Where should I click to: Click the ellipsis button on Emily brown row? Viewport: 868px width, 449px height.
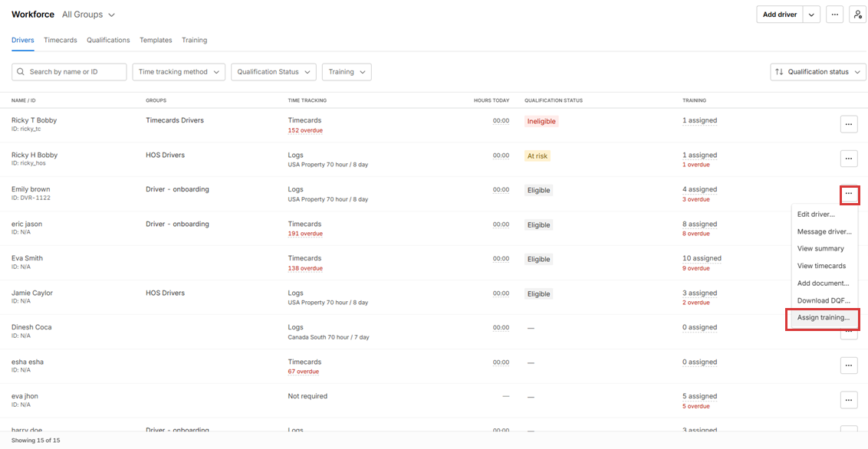point(849,195)
